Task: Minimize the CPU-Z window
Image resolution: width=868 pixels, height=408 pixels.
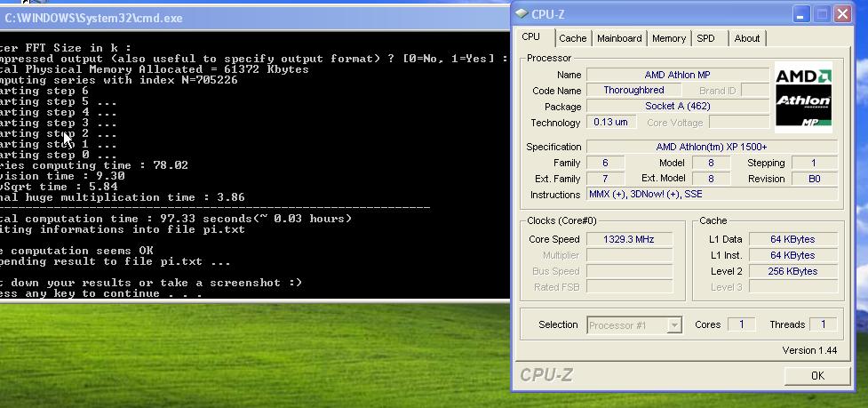Action: (x=800, y=14)
